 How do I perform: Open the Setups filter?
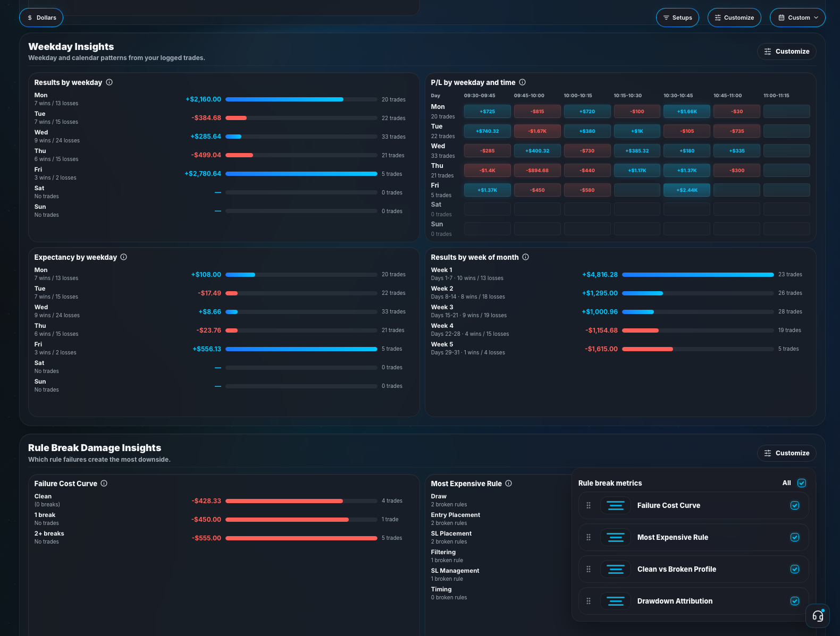click(677, 18)
